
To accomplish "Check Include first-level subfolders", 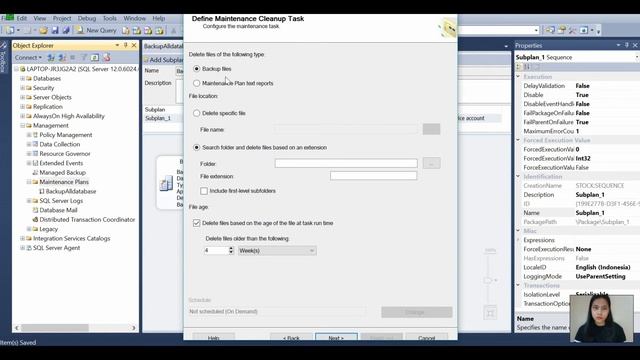I will (204, 191).
